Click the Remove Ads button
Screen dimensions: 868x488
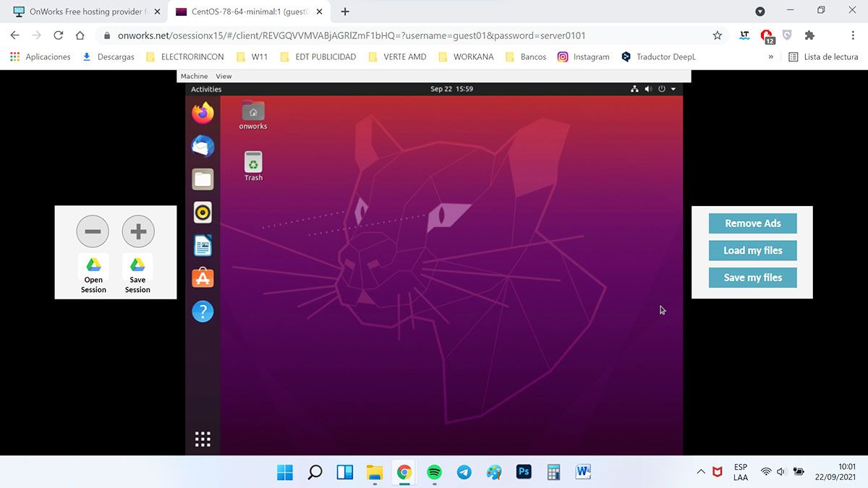[x=752, y=223]
